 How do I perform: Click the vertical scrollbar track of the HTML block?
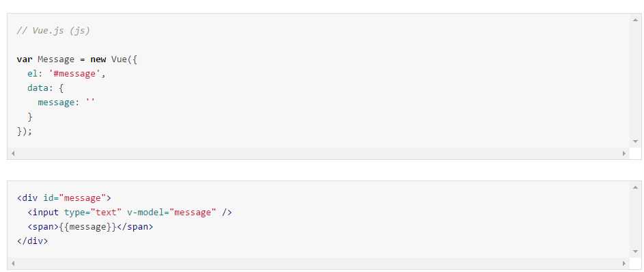pyautogui.click(x=635, y=219)
